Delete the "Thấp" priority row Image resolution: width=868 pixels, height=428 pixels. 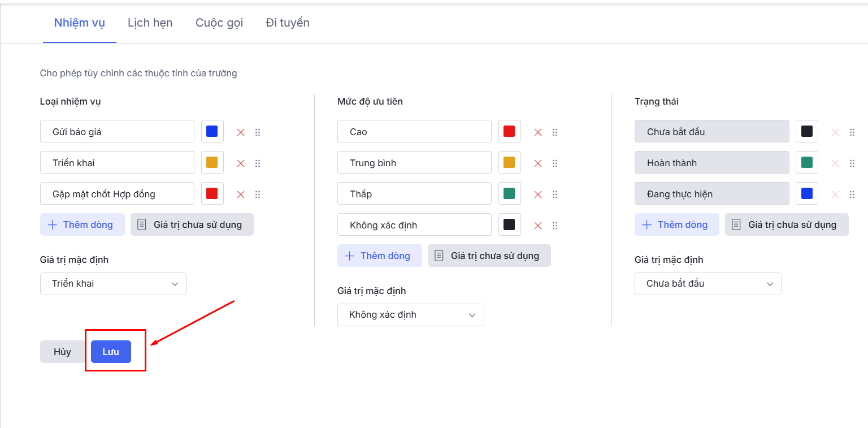538,194
